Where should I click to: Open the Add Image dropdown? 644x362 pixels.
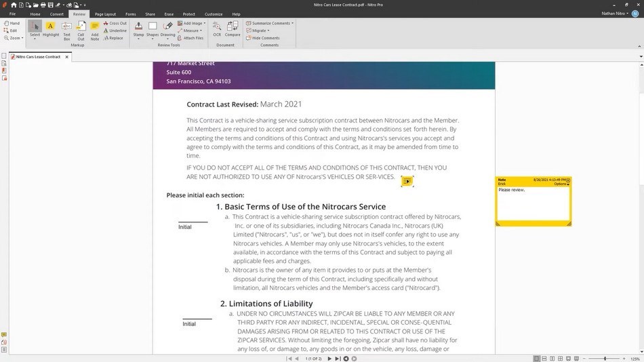coord(193,23)
